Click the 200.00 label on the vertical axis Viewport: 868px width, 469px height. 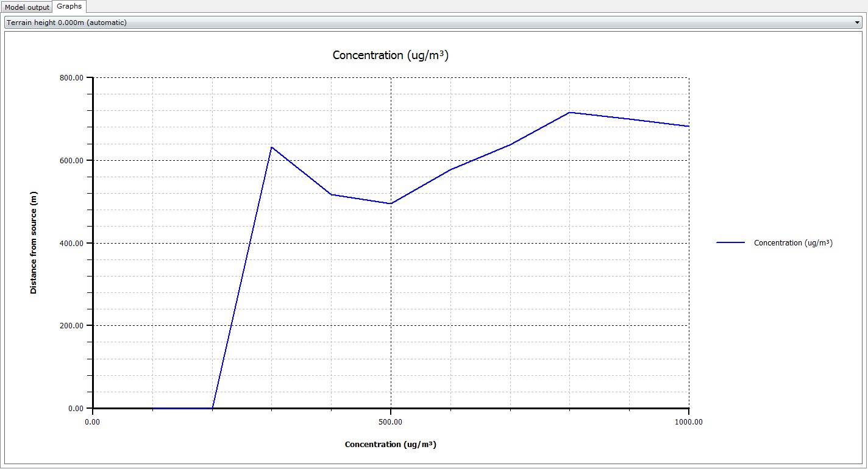pyautogui.click(x=71, y=326)
